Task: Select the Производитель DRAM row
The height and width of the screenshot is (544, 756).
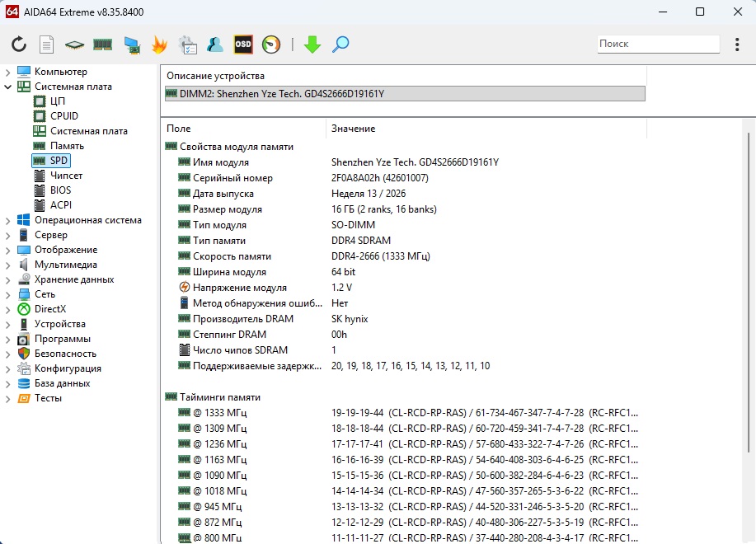Action: click(405, 319)
